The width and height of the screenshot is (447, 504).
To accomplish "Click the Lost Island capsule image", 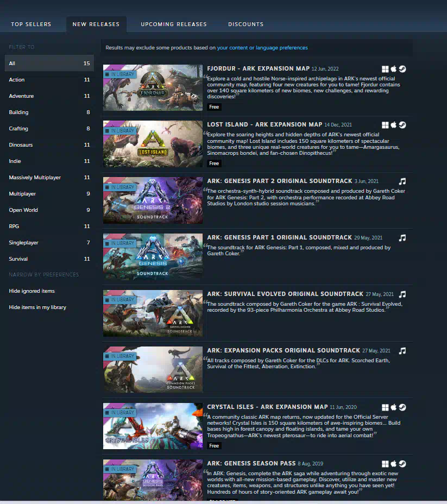I will click(x=153, y=144).
